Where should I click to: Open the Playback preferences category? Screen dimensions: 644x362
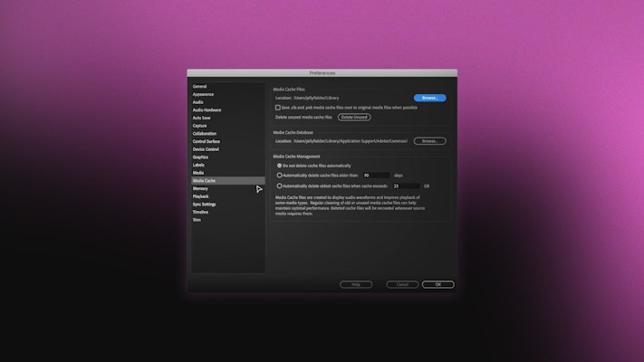(x=201, y=196)
